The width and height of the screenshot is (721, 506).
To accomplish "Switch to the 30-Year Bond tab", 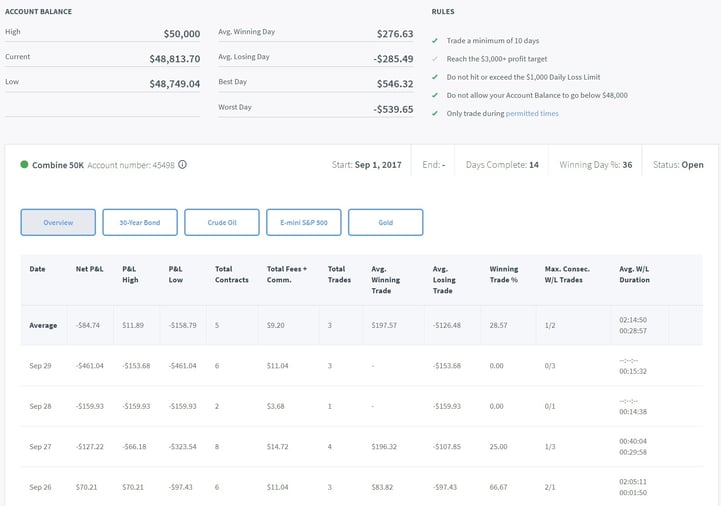I will point(140,222).
